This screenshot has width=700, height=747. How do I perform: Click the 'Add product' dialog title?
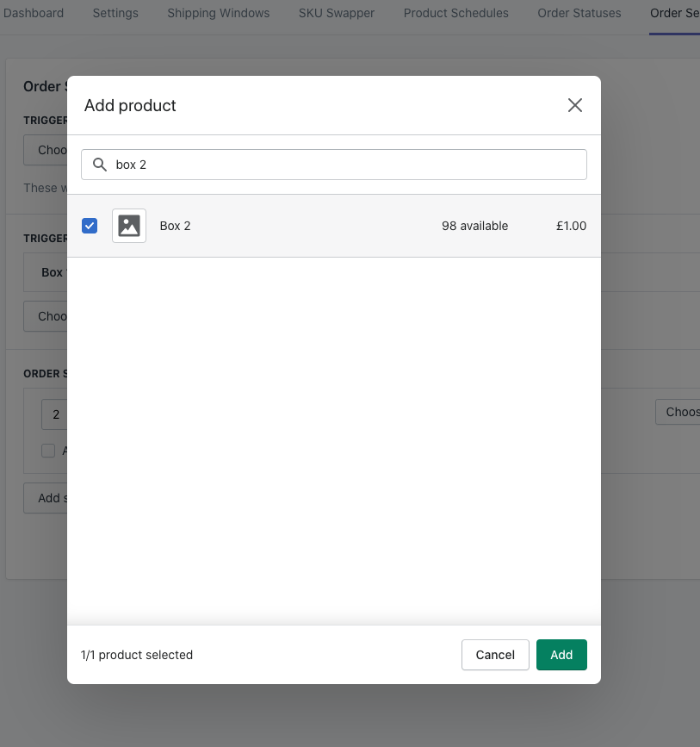coord(130,105)
